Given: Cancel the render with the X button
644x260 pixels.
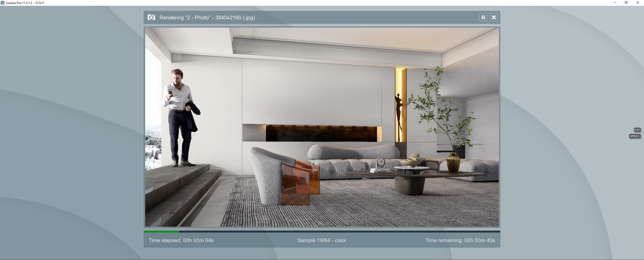Looking at the screenshot, I should pos(494,17).
